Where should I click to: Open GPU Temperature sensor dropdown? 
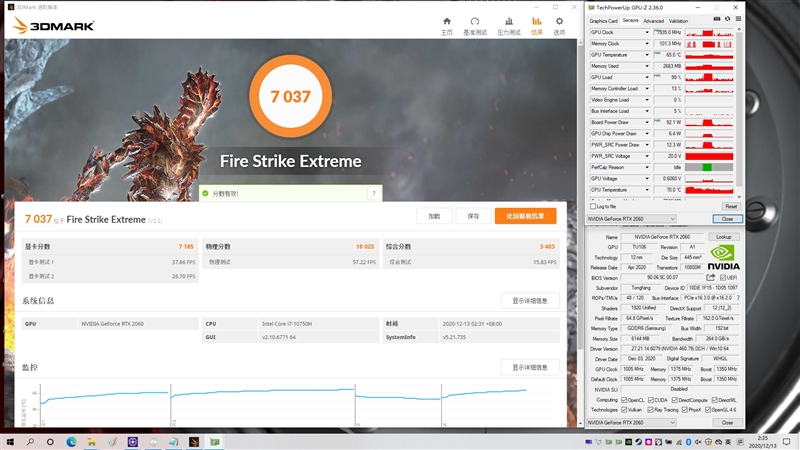click(647, 55)
